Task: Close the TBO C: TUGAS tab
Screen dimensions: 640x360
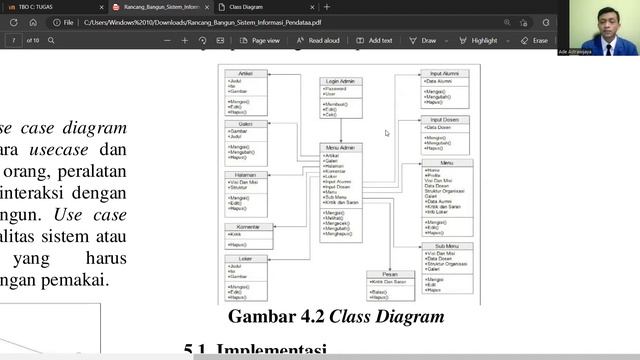Action: click(102, 7)
